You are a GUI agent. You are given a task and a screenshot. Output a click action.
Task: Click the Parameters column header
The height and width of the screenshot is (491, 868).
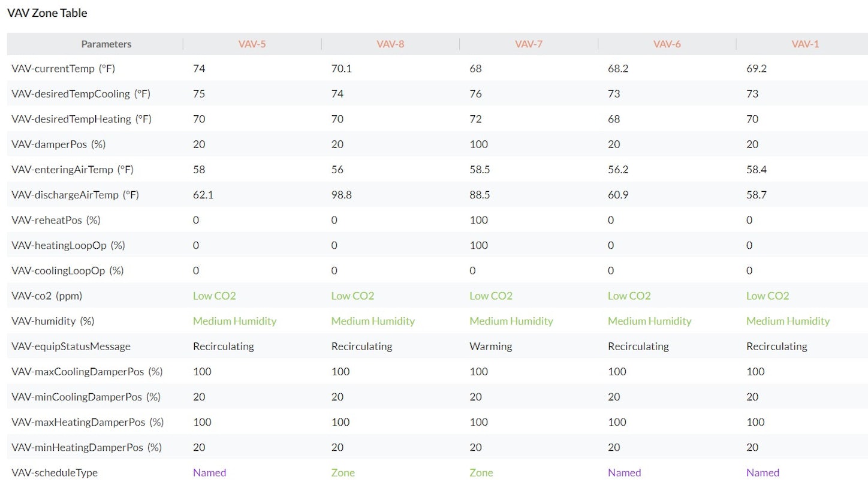pos(106,44)
